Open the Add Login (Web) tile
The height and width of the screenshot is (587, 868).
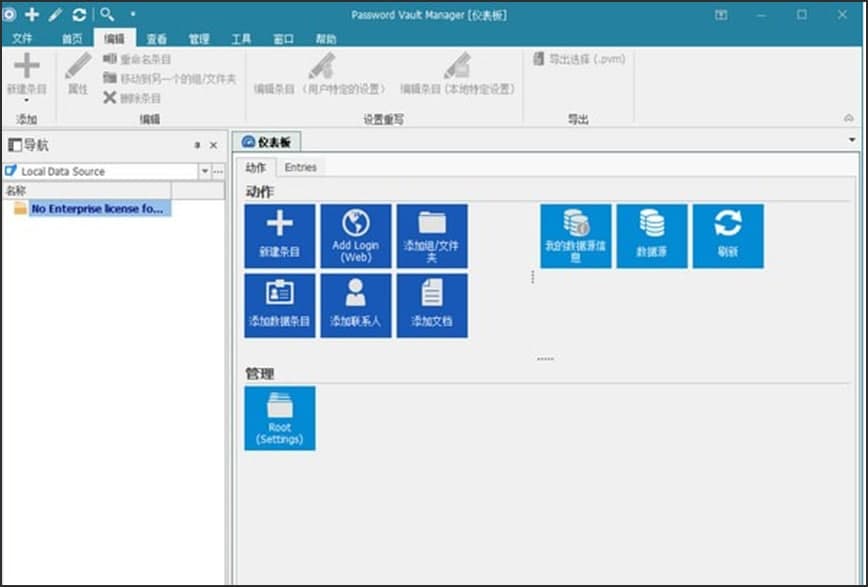coord(356,236)
